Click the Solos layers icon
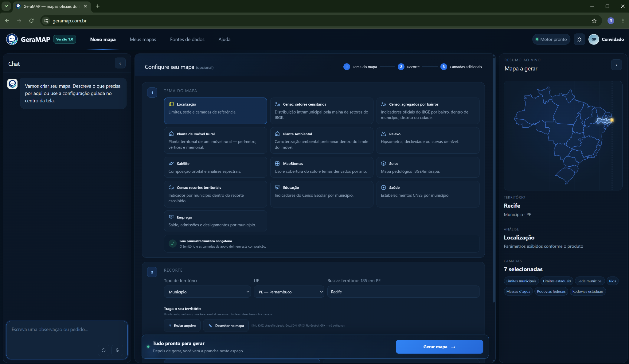This screenshot has height=364, width=629. point(384,164)
